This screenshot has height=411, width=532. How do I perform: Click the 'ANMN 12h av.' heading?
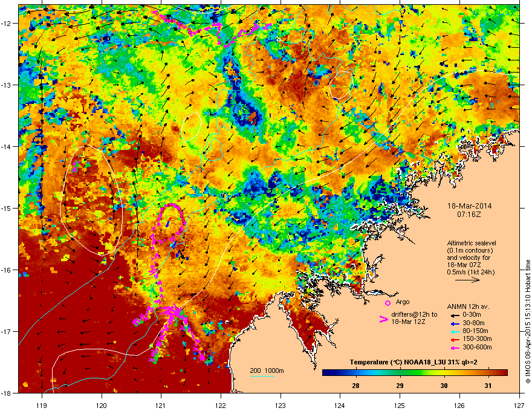pos(468,306)
